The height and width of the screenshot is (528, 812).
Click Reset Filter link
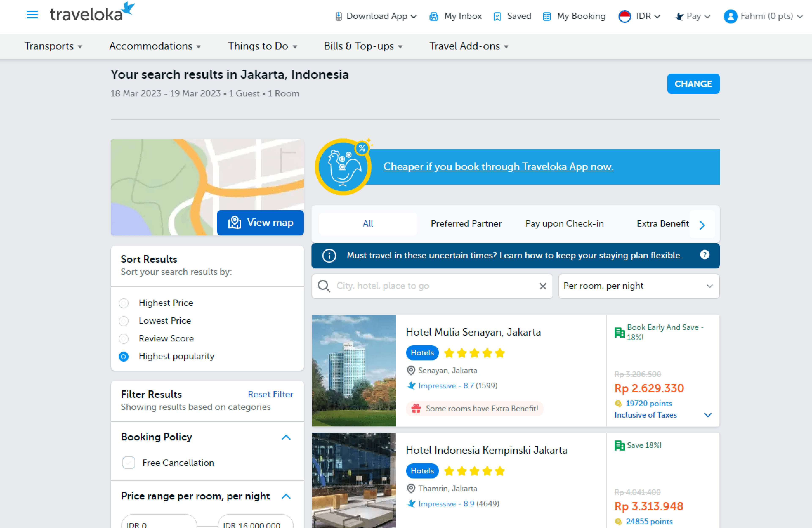tap(270, 394)
